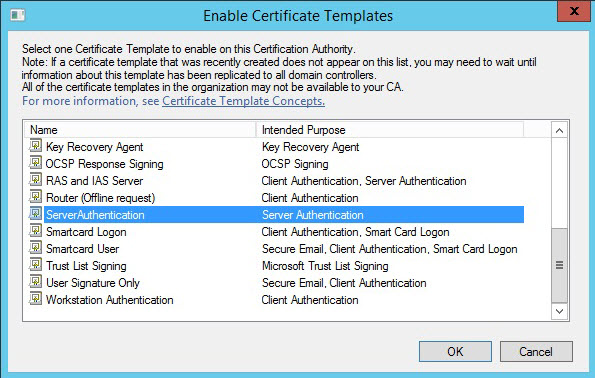Image resolution: width=595 pixels, height=378 pixels.
Task: Click the Key Recovery Agent template icon
Action: pyautogui.click(x=36, y=146)
